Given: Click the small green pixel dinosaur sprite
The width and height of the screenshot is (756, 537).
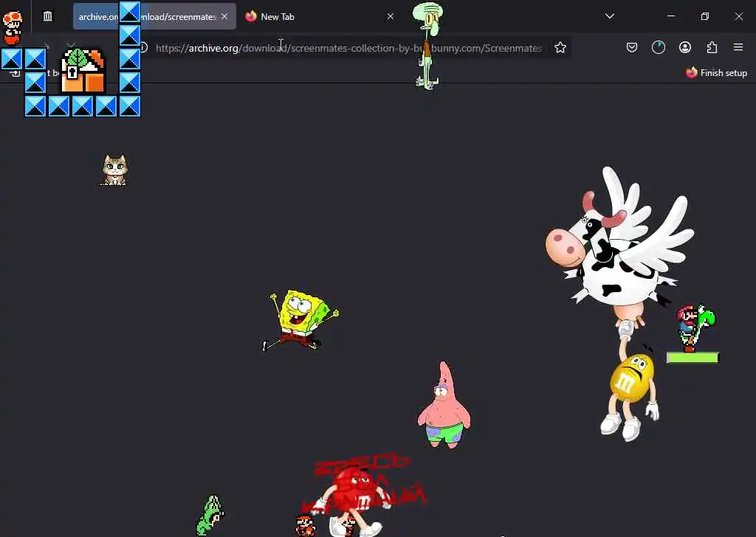Looking at the screenshot, I should click(x=210, y=516).
